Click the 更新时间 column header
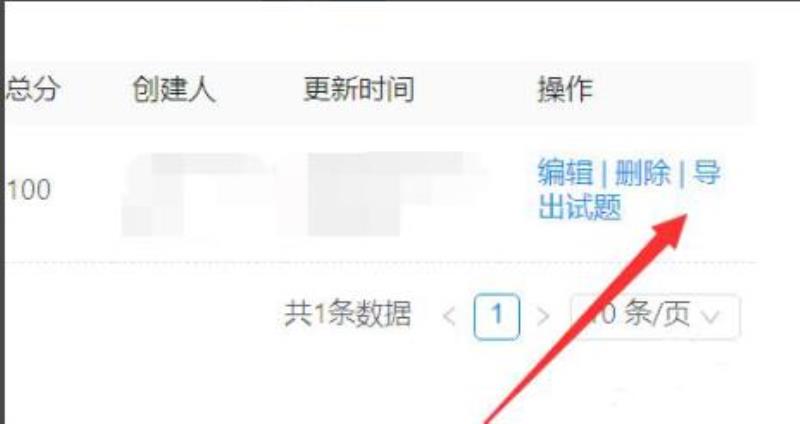This screenshot has height=424, width=800. (x=358, y=89)
